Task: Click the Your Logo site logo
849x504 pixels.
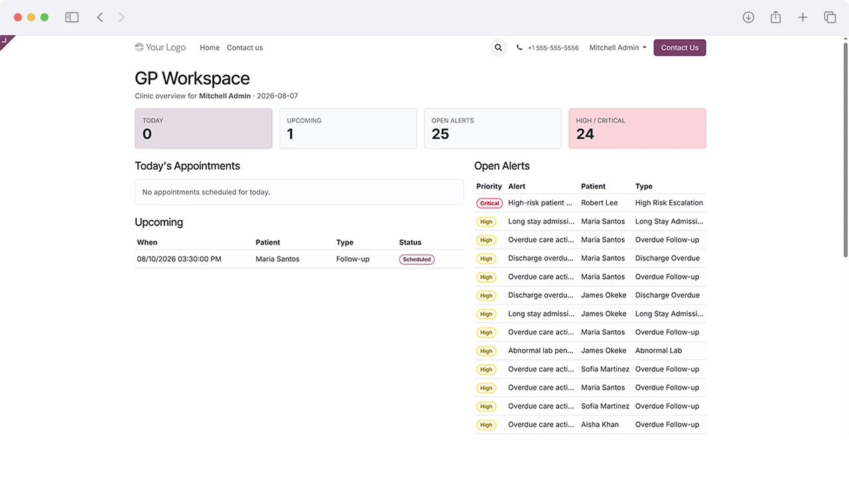Action: (161, 48)
